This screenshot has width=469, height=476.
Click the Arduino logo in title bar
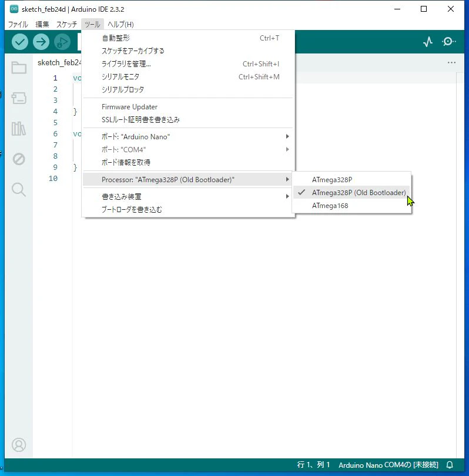tap(14, 9)
